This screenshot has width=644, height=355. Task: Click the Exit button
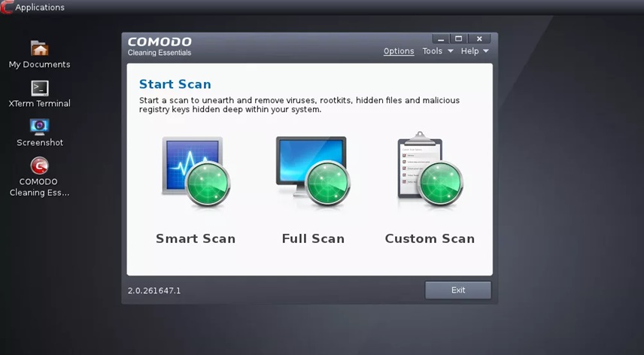click(x=458, y=290)
